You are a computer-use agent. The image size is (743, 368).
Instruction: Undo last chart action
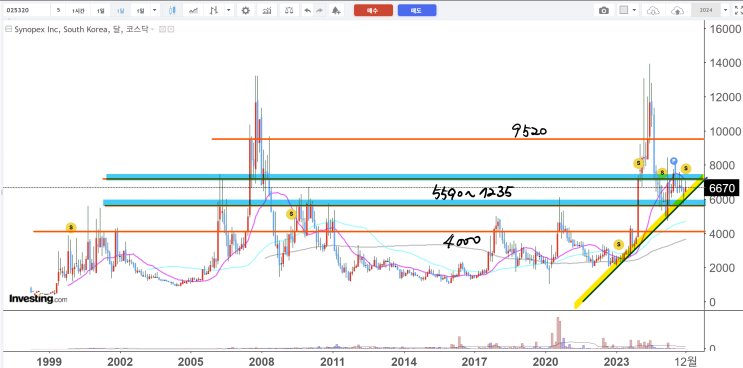point(308,10)
